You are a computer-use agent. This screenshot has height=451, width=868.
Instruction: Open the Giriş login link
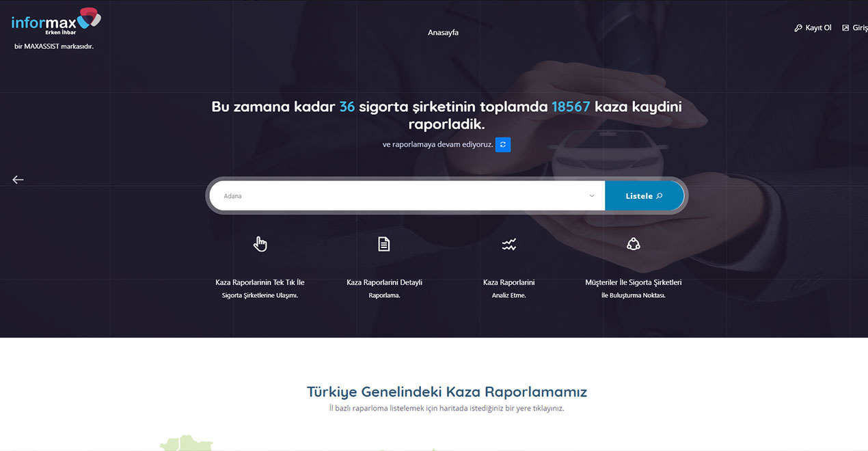coord(860,28)
